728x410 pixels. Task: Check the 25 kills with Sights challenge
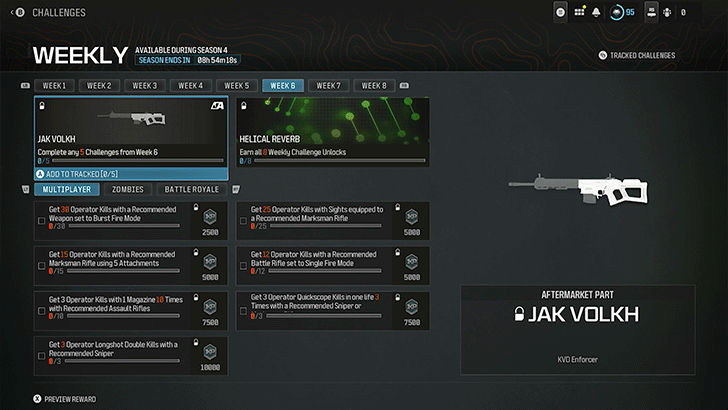point(243,221)
